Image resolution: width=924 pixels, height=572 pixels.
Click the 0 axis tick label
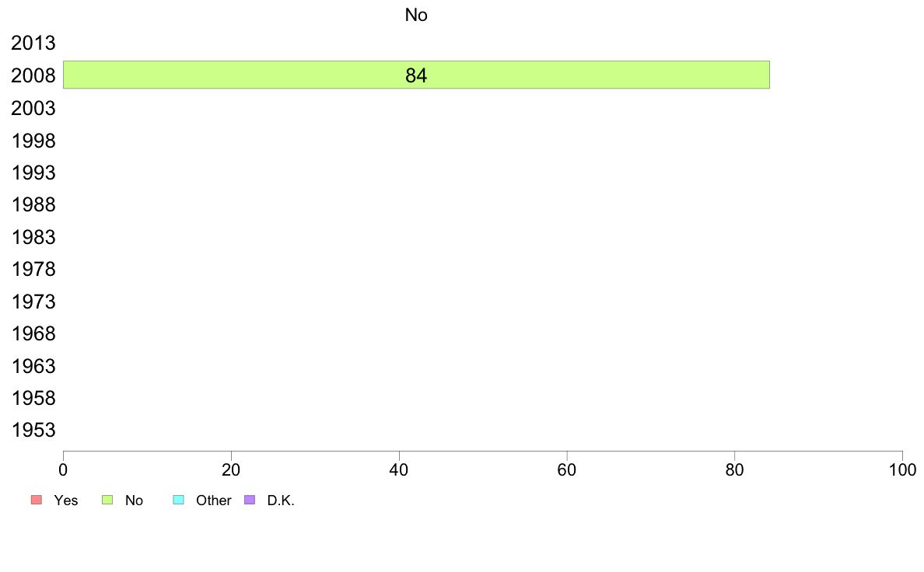coord(63,469)
